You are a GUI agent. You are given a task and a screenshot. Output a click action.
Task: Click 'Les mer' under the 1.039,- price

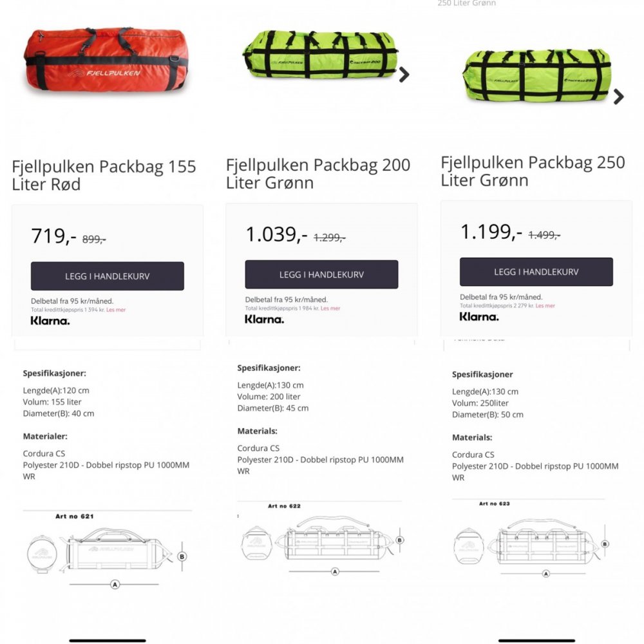pyautogui.click(x=330, y=308)
